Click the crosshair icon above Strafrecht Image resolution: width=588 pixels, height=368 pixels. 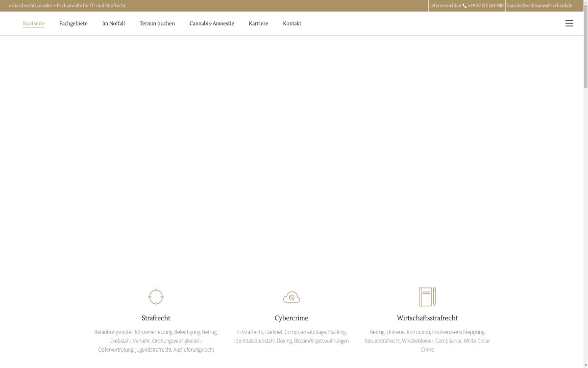pyautogui.click(x=156, y=297)
